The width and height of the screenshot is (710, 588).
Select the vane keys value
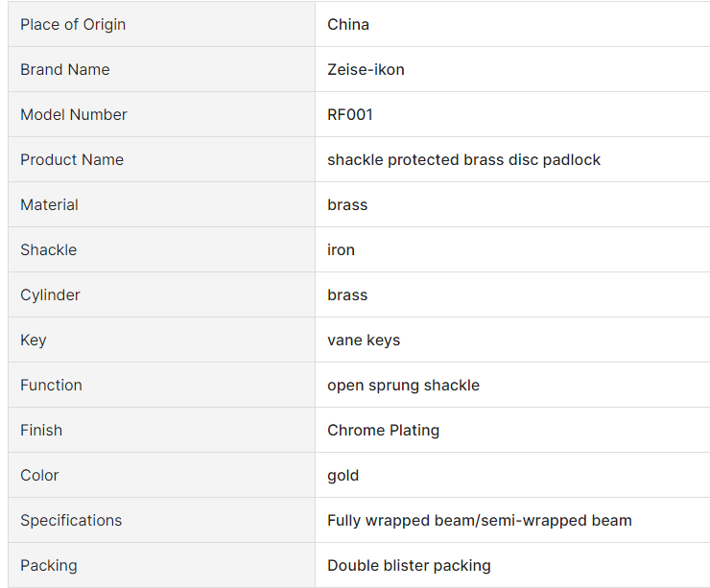364,340
